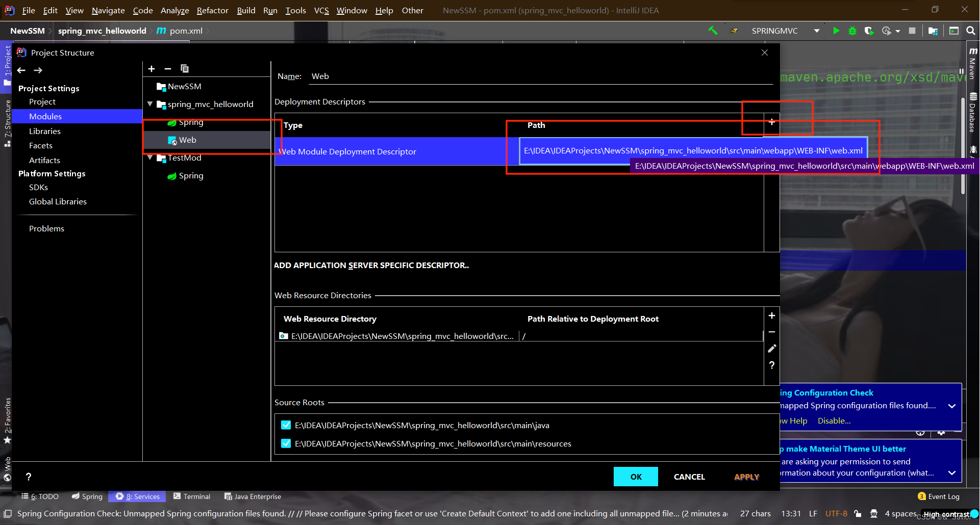
Task: Click ADD APPLICATION SERVER SPECIFIC DESCRIPTOR button
Action: click(x=371, y=265)
